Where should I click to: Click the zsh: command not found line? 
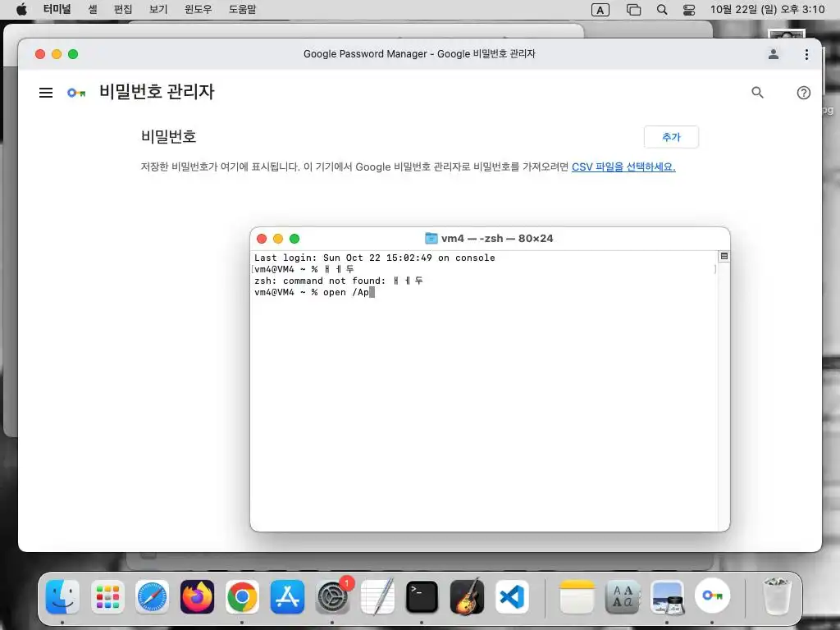[x=339, y=281]
